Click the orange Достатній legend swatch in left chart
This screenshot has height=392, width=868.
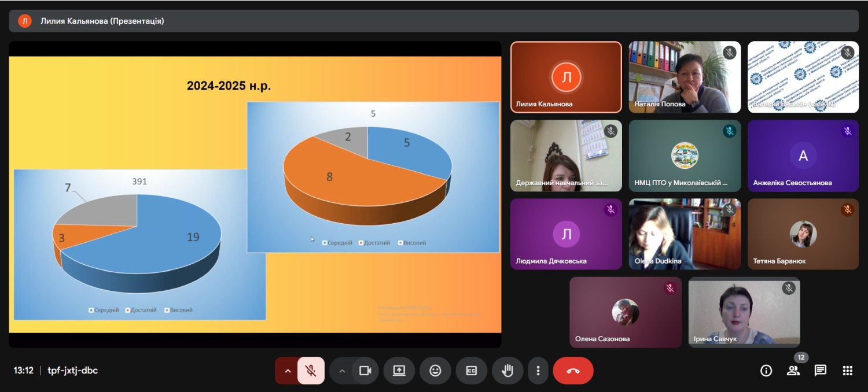(x=127, y=310)
